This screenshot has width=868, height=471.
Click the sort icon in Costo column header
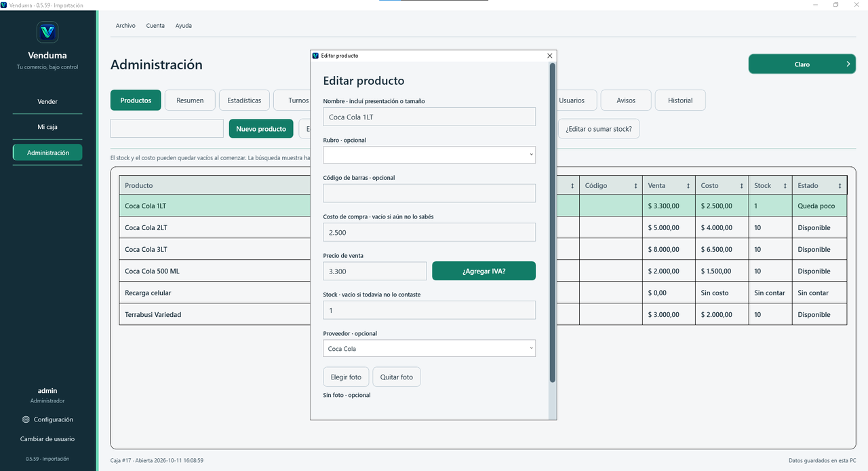[x=741, y=186]
